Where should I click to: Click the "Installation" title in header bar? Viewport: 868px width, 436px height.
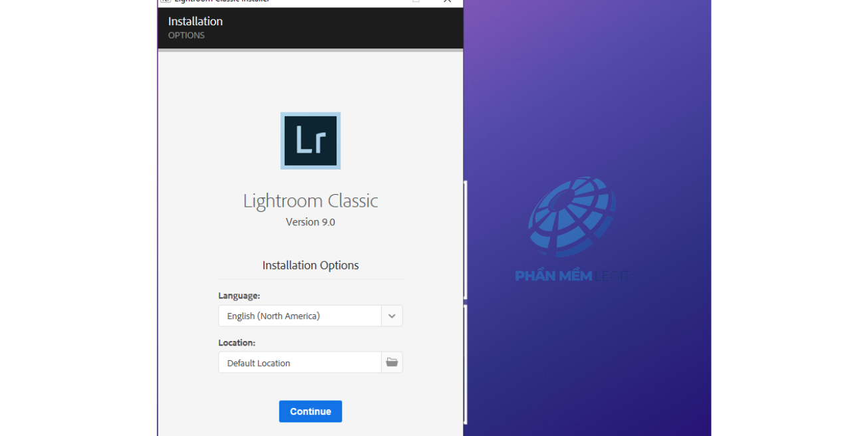(x=196, y=21)
